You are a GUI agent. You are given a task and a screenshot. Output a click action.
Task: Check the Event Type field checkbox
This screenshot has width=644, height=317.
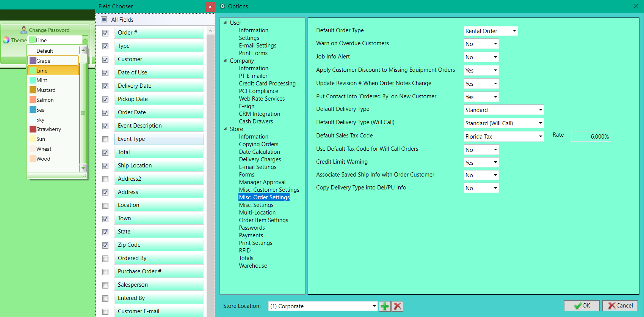pos(105,139)
